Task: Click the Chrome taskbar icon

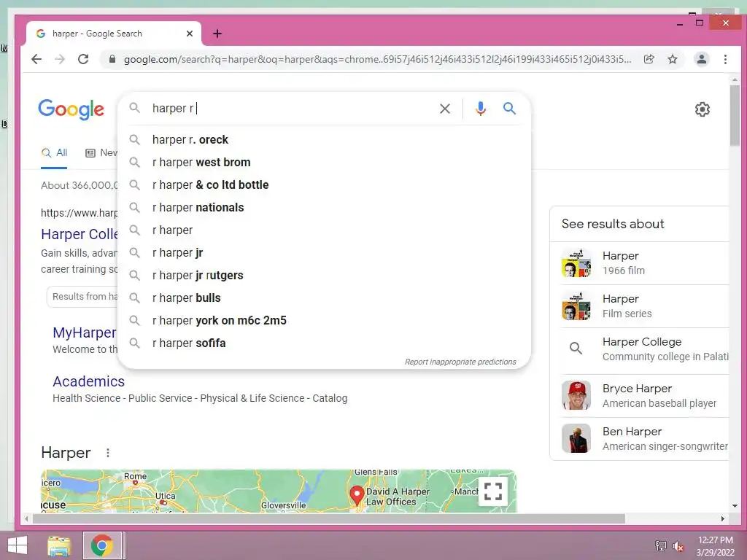Action: [x=101, y=545]
